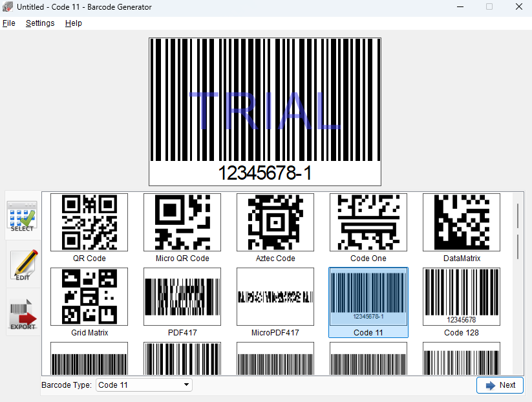Select the DataMatrix barcode icon
The height and width of the screenshot is (402, 532).
pos(462,222)
